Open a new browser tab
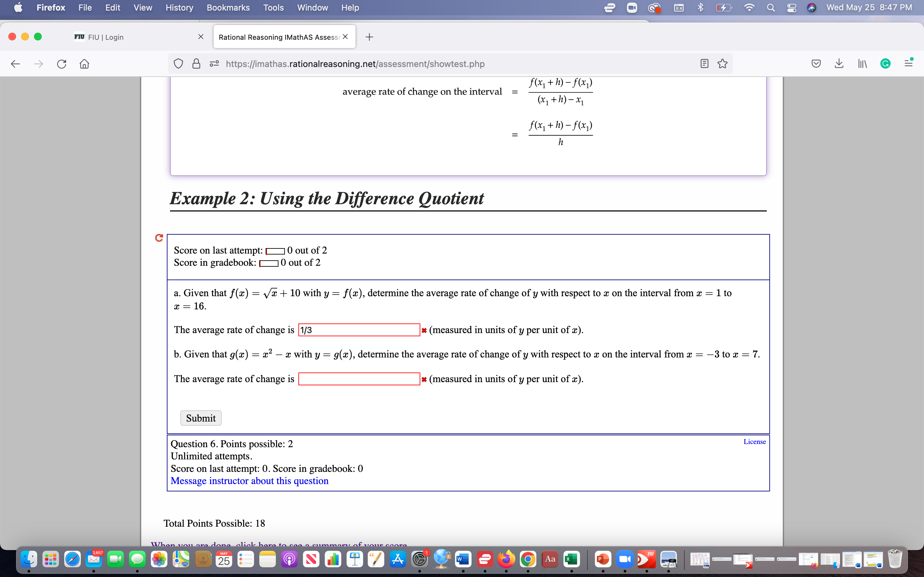 [369, 37]
